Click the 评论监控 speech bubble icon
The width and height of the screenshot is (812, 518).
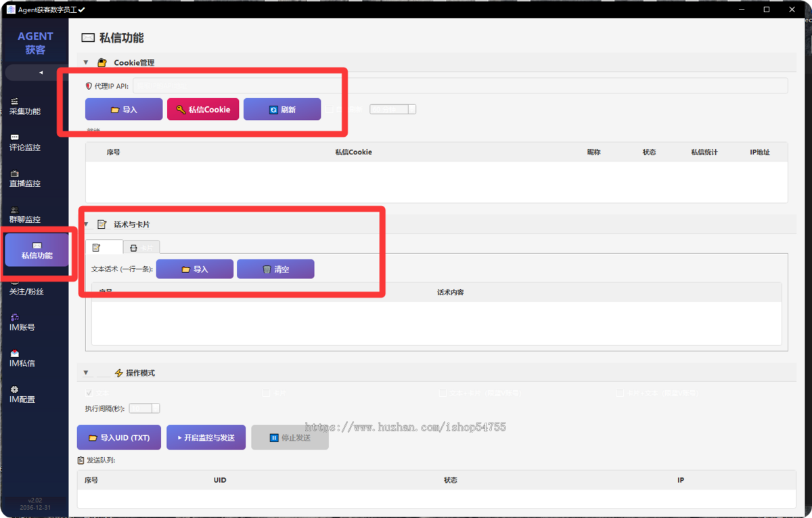pyautogui.click(x=14, y=137)
